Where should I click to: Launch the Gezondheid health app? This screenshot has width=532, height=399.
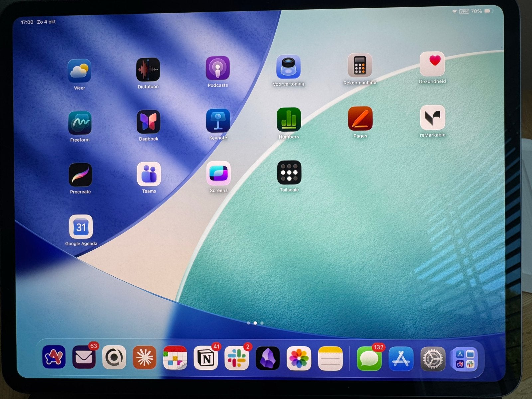point(432,64)
